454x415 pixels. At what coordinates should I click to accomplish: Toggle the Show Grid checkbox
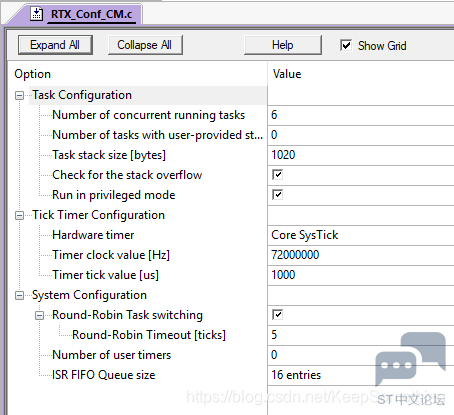click(x=346, y=45)
